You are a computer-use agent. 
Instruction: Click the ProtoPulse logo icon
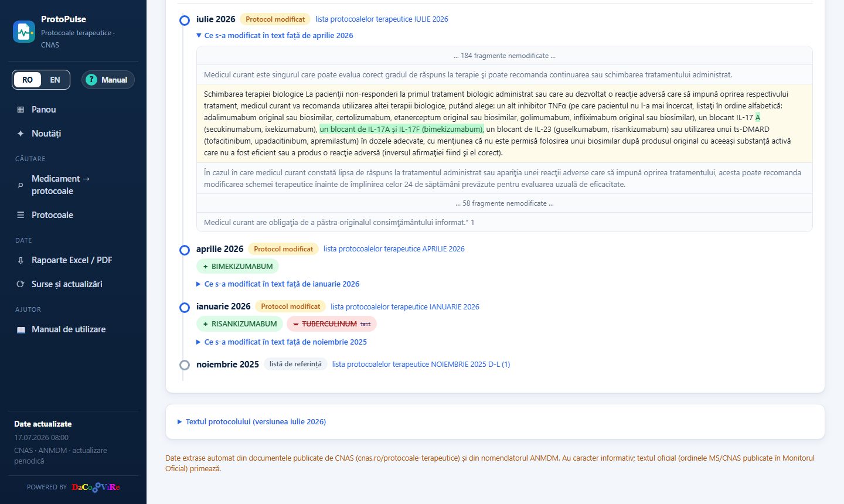click(x=24, y=32)
